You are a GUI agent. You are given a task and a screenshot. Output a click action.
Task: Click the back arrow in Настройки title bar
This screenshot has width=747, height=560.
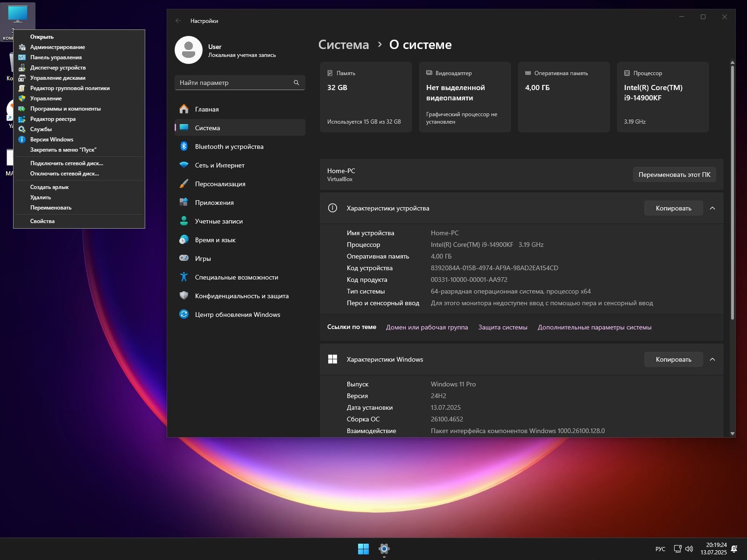pos(178,21)
